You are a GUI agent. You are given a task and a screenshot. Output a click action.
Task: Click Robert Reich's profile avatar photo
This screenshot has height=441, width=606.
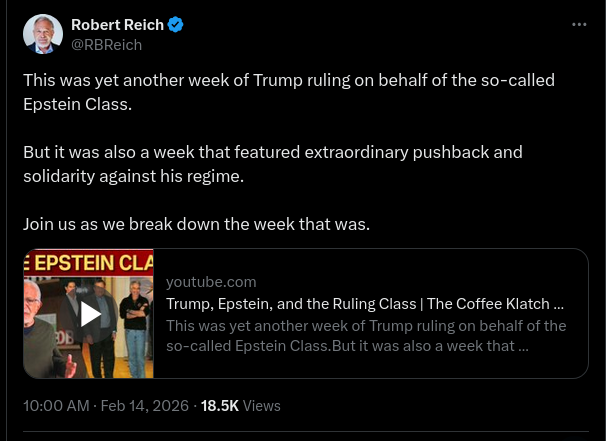coord(41,33)
